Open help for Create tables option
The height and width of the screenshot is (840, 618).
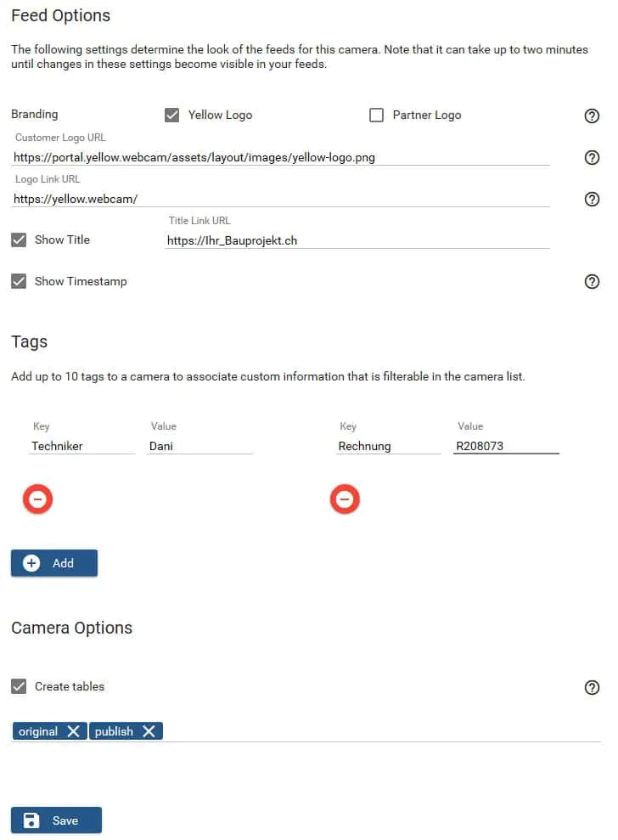(593, 687)
